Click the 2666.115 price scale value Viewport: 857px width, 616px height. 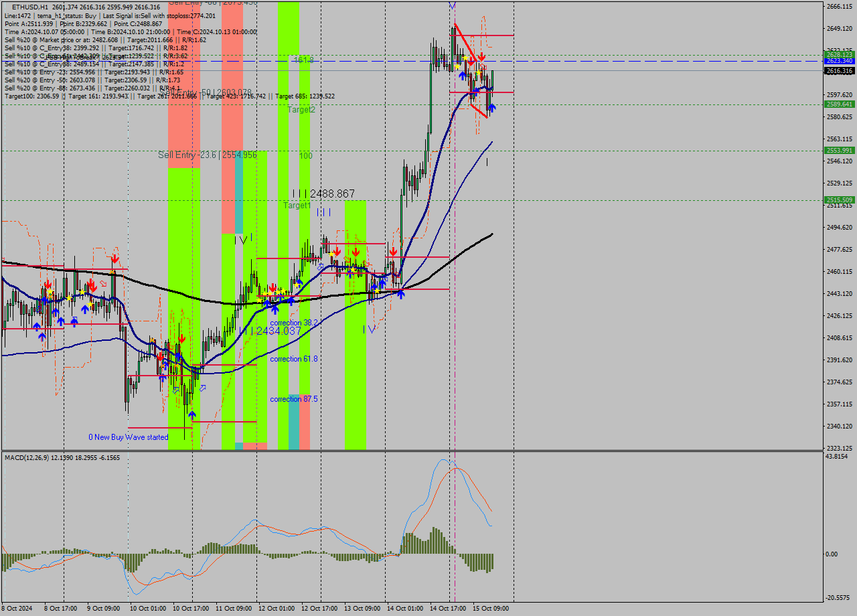(x=840, y=7)
